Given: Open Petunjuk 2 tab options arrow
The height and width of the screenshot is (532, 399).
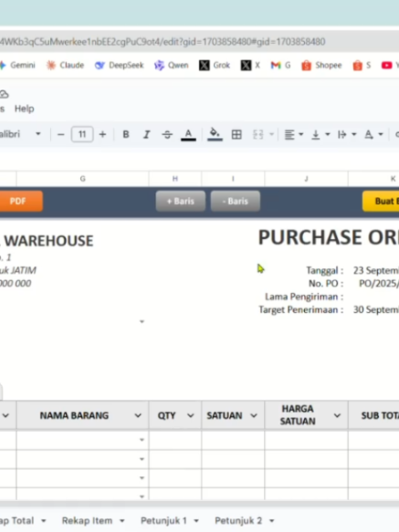Looking at the screenshot, I should click(272, 521).
